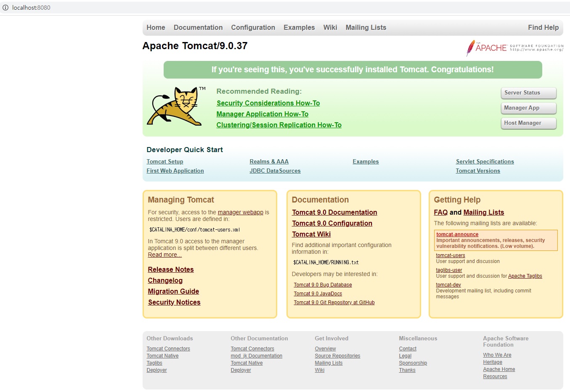Open Overview under Get Involved
Screen dimensions: 570x392
pyautogui.click(x=325, y=349)
